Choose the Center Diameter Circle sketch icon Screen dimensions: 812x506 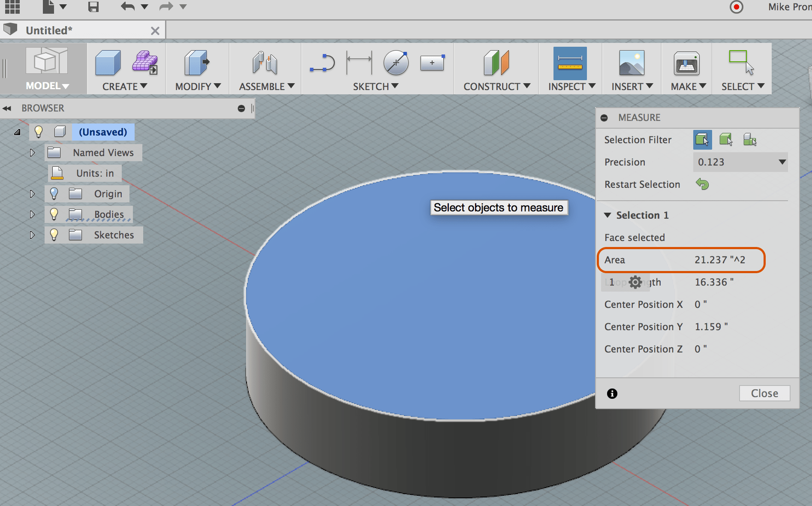[x=396, y=63]
